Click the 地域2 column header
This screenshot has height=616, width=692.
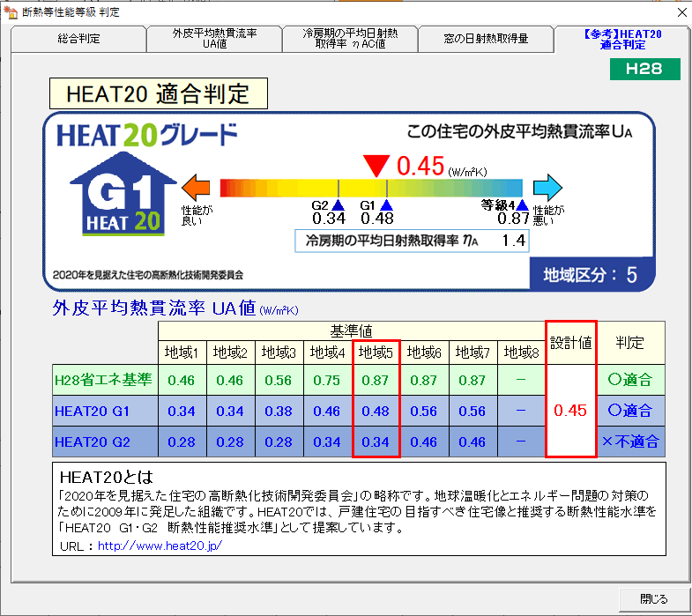(230, 353)
